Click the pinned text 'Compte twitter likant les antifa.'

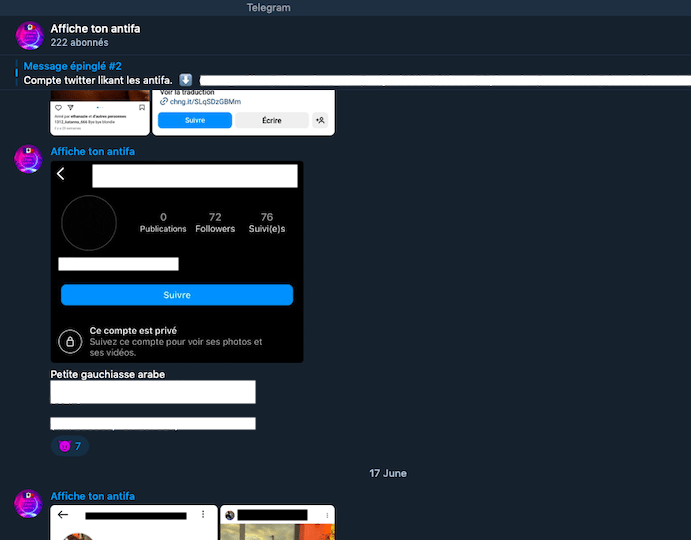pyautogui.click(x=98, y=80)
